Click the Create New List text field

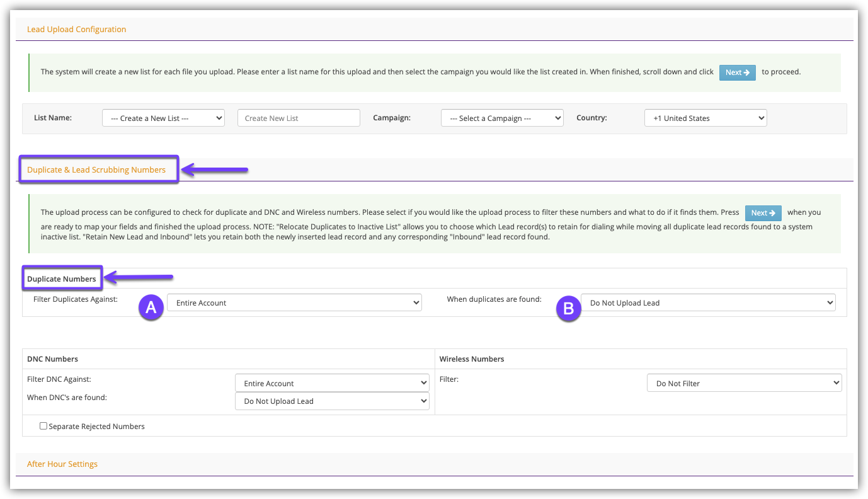299,118
